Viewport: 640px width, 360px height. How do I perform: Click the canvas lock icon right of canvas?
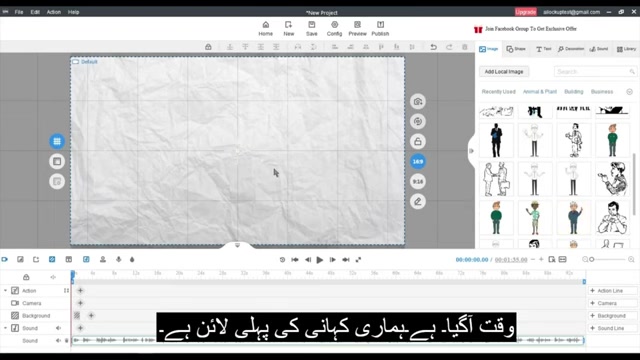[418, 142]
